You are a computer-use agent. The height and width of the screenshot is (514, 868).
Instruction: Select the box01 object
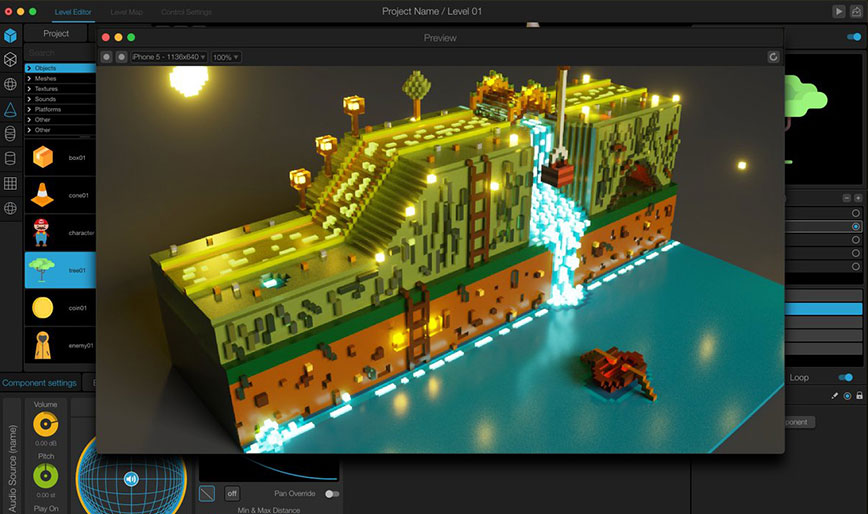coord(60,158)
